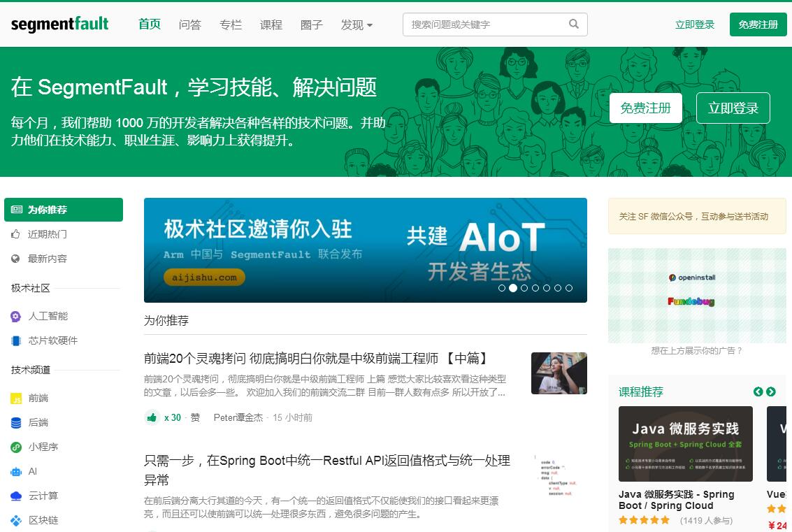
Task: Like the 前端20个灵魂拷问 article with thumbs-up
Action: 152,417
